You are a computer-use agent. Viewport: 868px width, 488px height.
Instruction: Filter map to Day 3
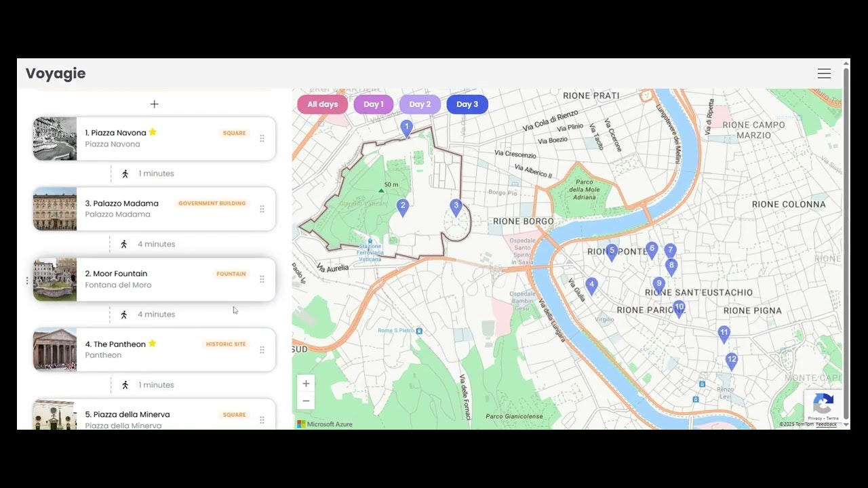click(467, 104)
